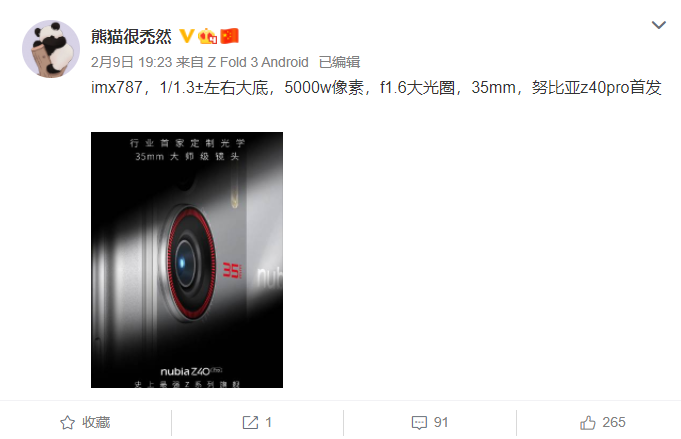Open the 熊猫很秃然 username profile link
Screen dimensions: 681x439
point(131,36)
